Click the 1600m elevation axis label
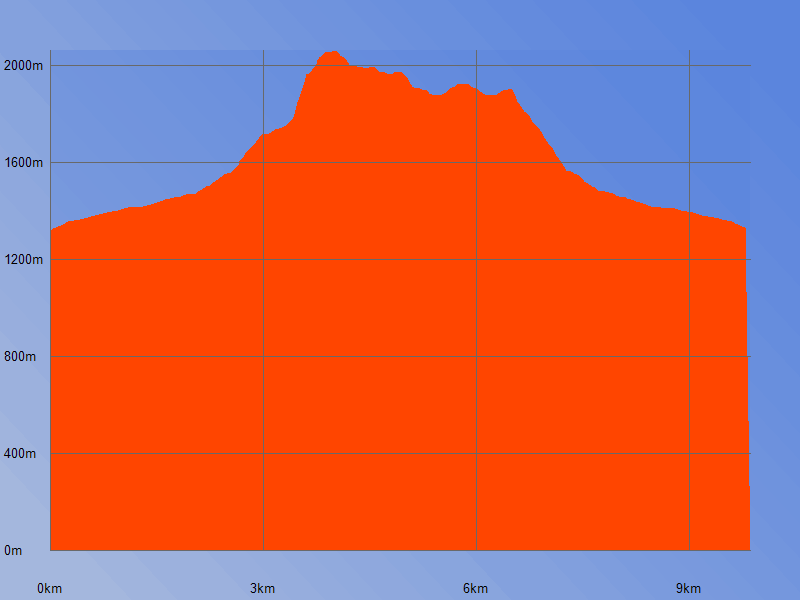 click(x=23, y=162)
